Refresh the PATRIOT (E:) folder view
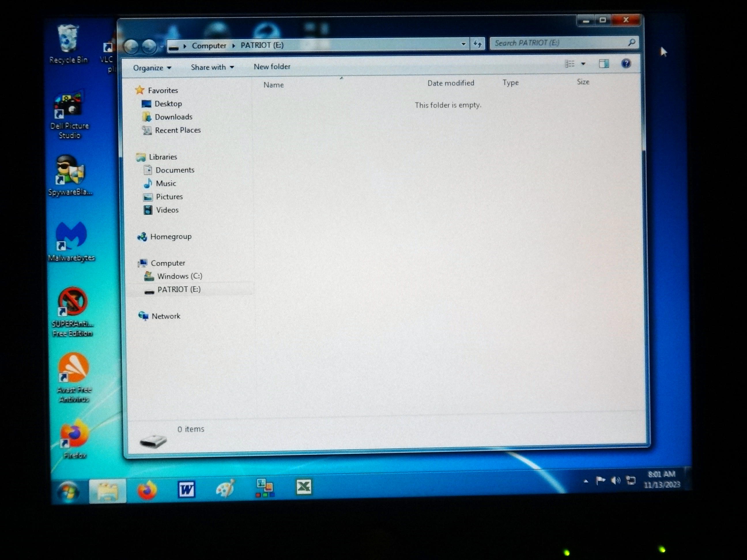This screenshot has width=747, height=560. coord(478,43)
